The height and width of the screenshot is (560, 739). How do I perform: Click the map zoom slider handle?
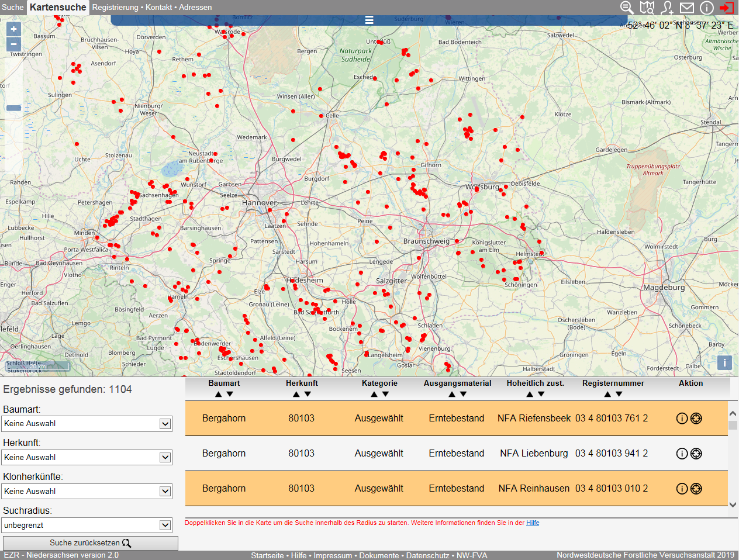tap(13, 108)
